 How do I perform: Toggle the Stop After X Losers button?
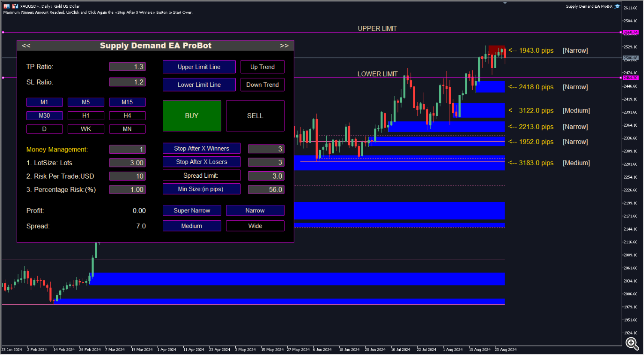(201, 162)
